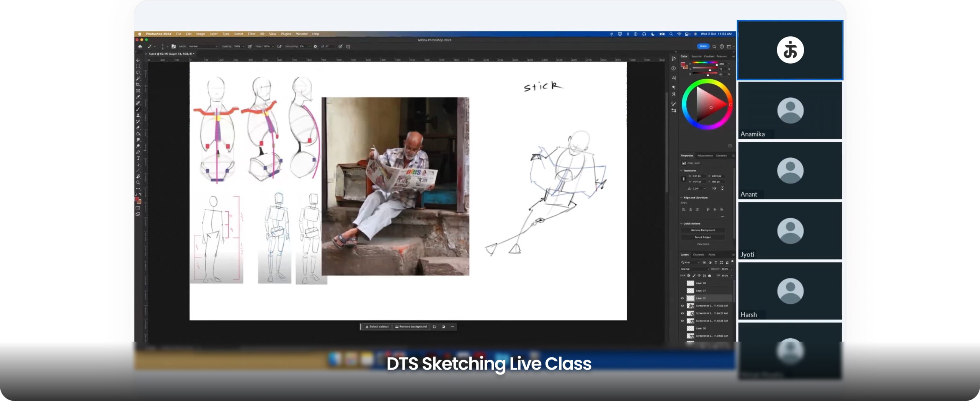Collapse the Quick Actions section
This screenshot has width=980, height=401.
click(681, 224)
